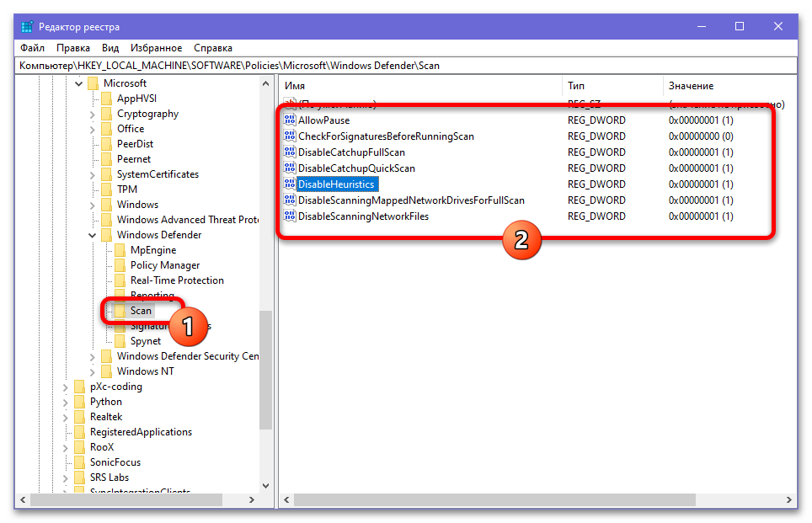Expand the pXc-coding key
The width and height of the screenshot is (812, 523).
pos(65,387)
